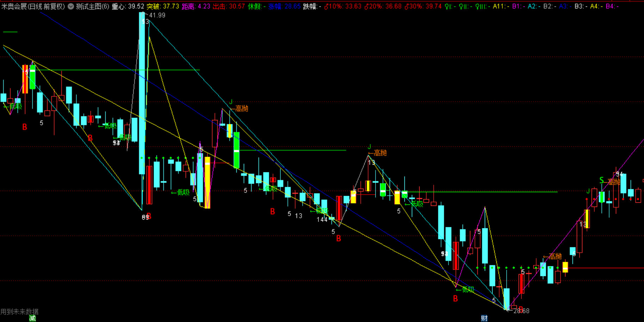Viewport: 644px width, 322px height.
Task: Click the green ♀III indicator label
Action: click(483, 6)
